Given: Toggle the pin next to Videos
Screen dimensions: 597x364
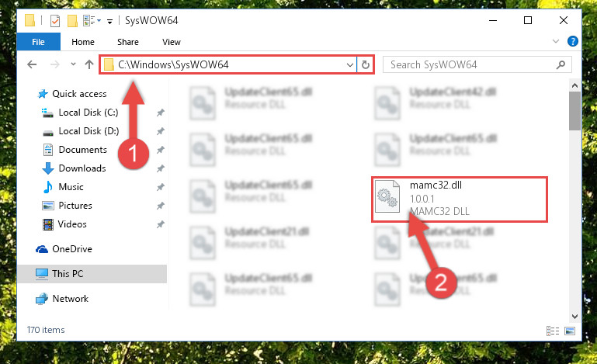Looking at the screenshot, I should [160, 224].
